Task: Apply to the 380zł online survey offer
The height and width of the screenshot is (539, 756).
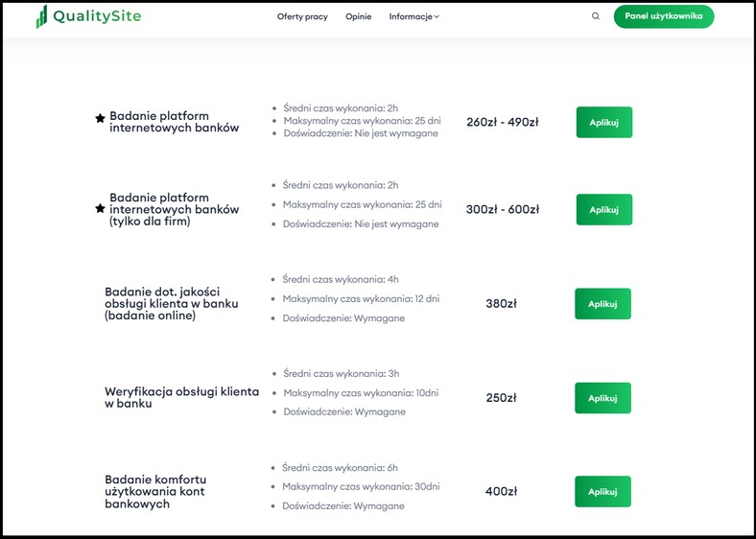Action: pos(602,304)
